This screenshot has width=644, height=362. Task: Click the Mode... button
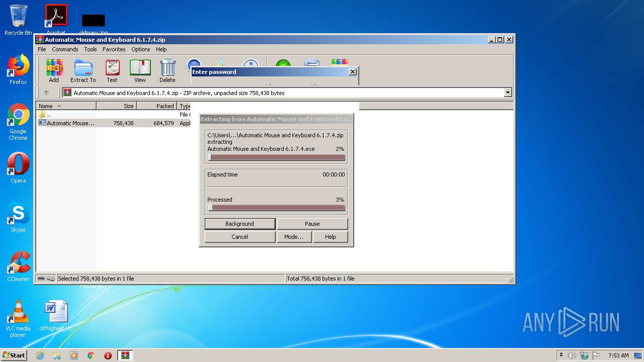294,237
